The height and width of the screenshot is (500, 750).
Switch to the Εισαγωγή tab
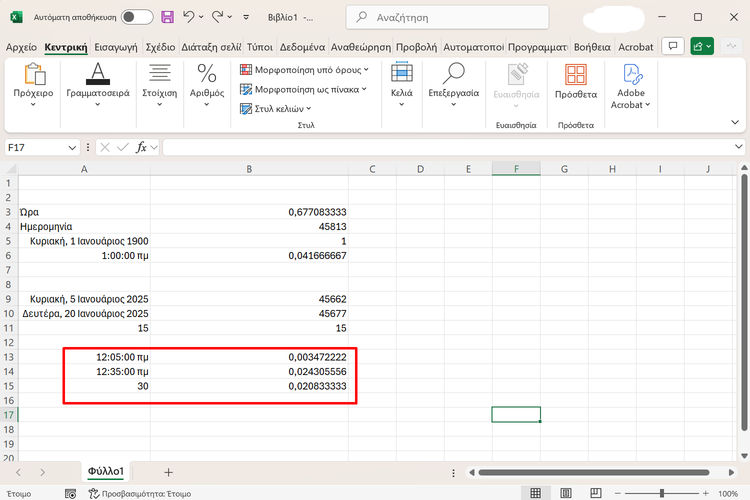(x=116, y=47)
